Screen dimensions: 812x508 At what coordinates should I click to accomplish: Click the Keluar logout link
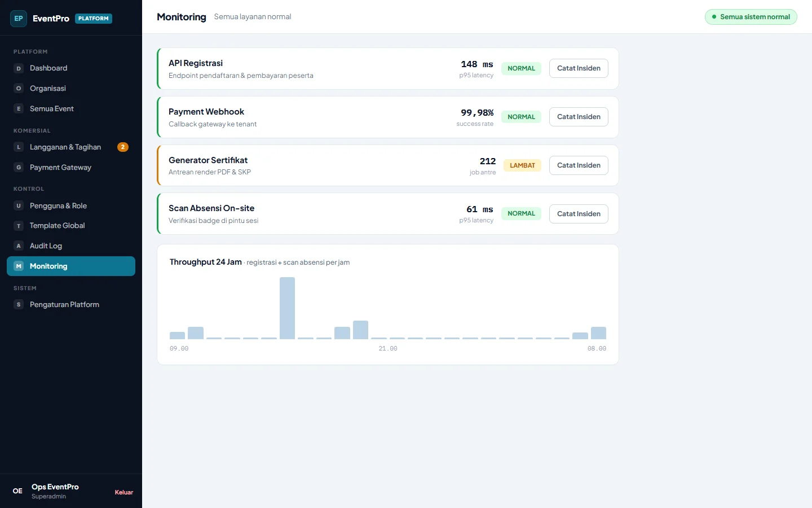point(124,492)
